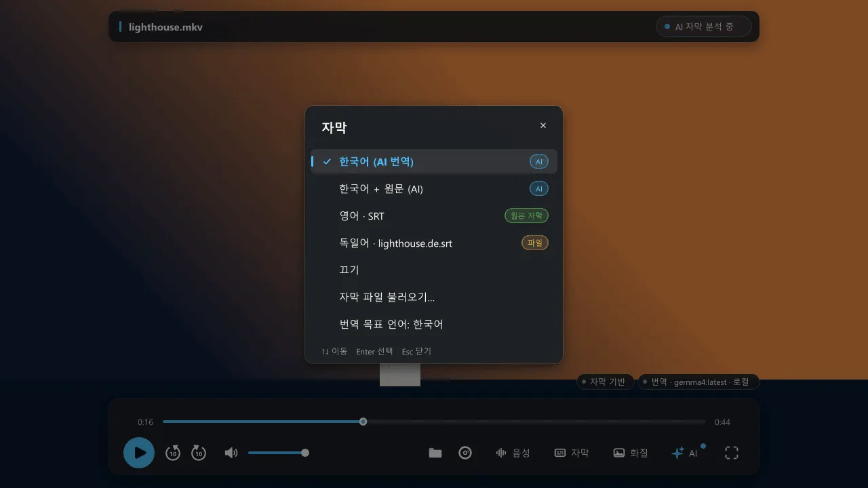
Task: Click the Enter 선택 keyboard hint
Action: [x=374, y=351]
